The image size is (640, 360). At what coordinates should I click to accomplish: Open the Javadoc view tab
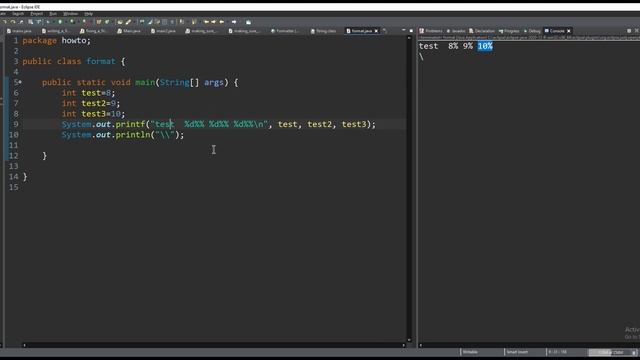[456, 31]
